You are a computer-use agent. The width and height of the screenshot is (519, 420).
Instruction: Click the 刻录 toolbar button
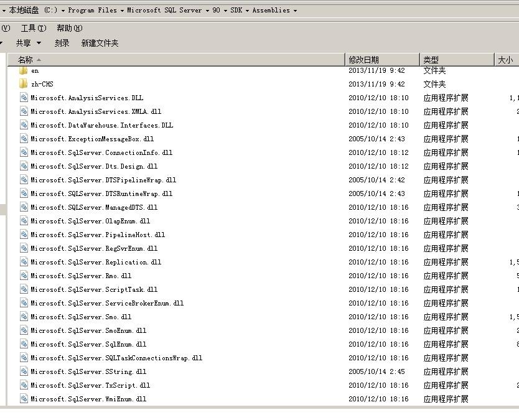pos(62,43)
